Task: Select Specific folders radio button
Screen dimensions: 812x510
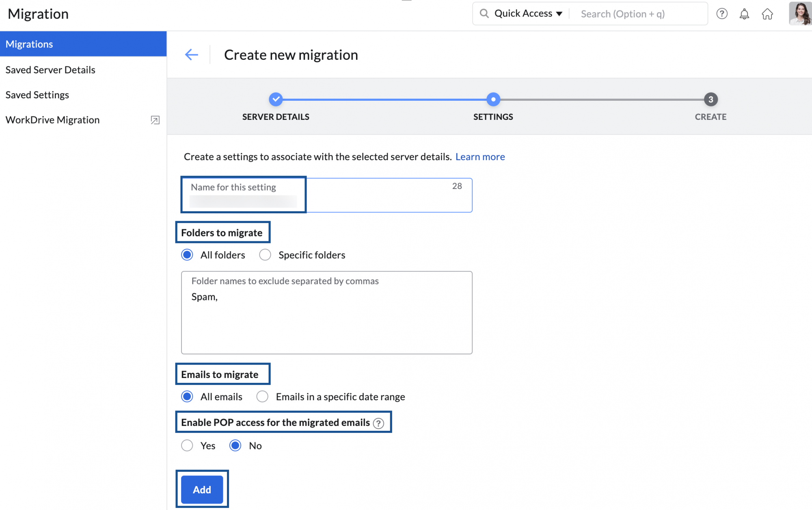Action: pos(264,254)
